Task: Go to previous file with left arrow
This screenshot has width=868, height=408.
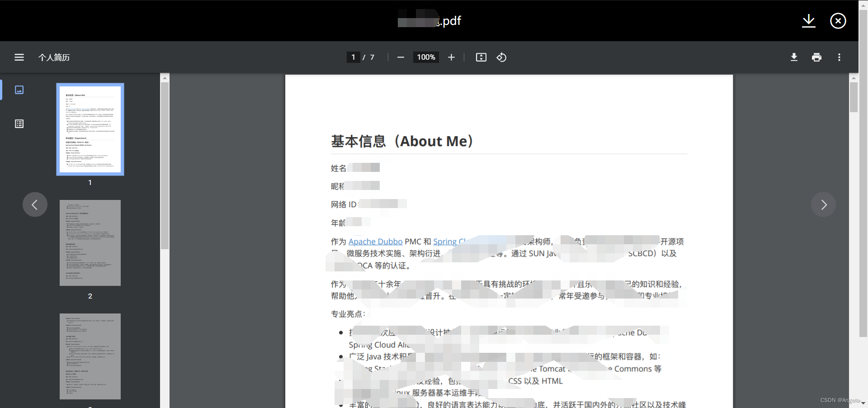Action: pos(35,204)
